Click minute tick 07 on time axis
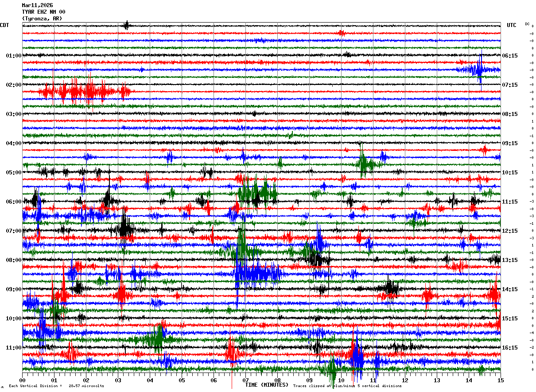Image resolution: width=536 pixels, height=392 pixels. coord(246,380)
